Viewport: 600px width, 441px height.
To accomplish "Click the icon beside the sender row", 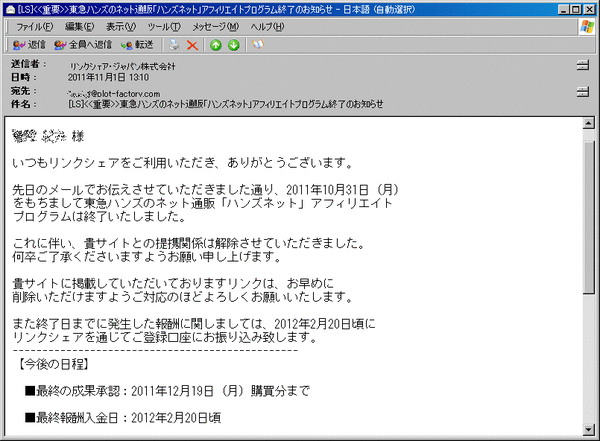I will click(583, 65).
